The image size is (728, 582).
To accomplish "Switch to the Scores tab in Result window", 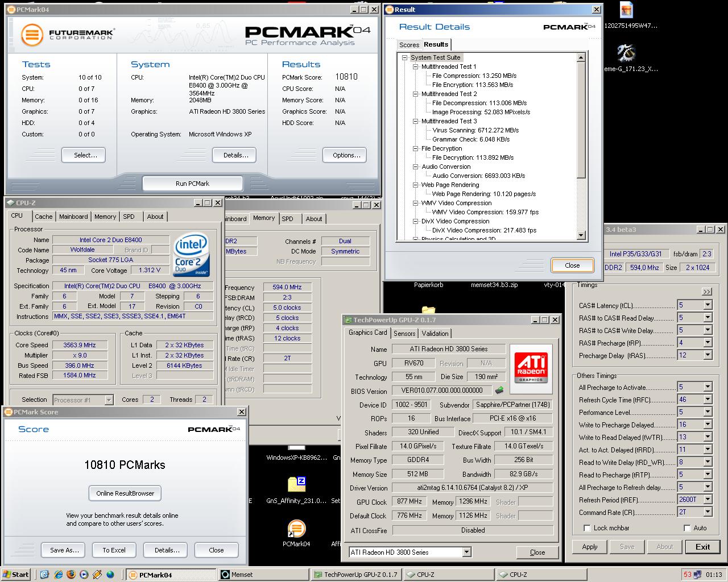I will (x=409, y=45).
